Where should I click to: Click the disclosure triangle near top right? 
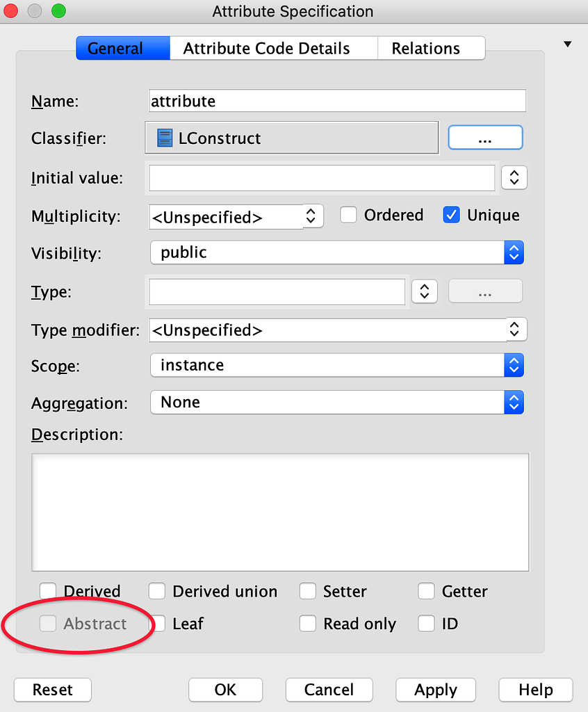pyautogui.click(x=567, y=43)
